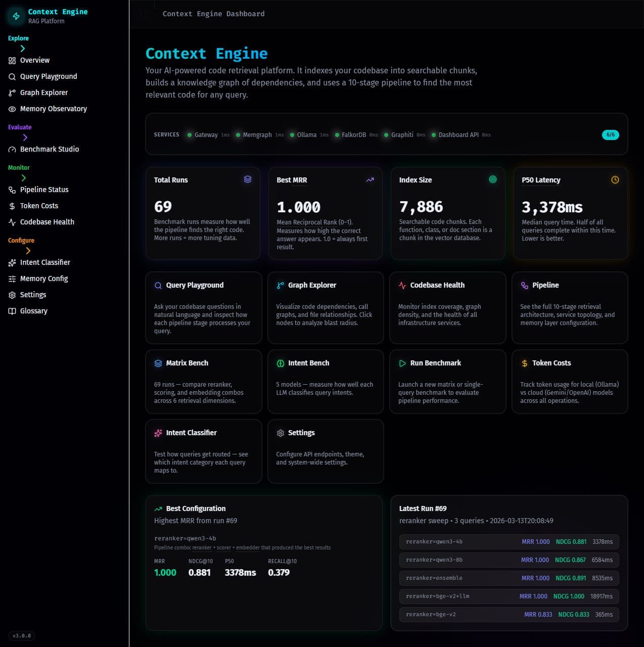
Task: Select the reranker=qwen3-4b result row
Action: [x=509, y=542]
